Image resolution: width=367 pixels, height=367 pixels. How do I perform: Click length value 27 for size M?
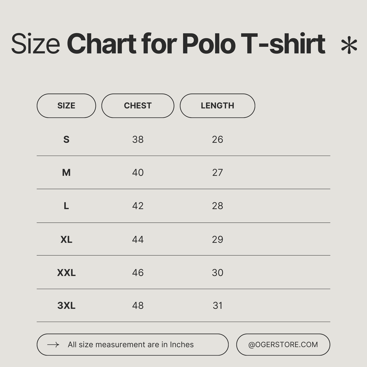coord(217,173)
